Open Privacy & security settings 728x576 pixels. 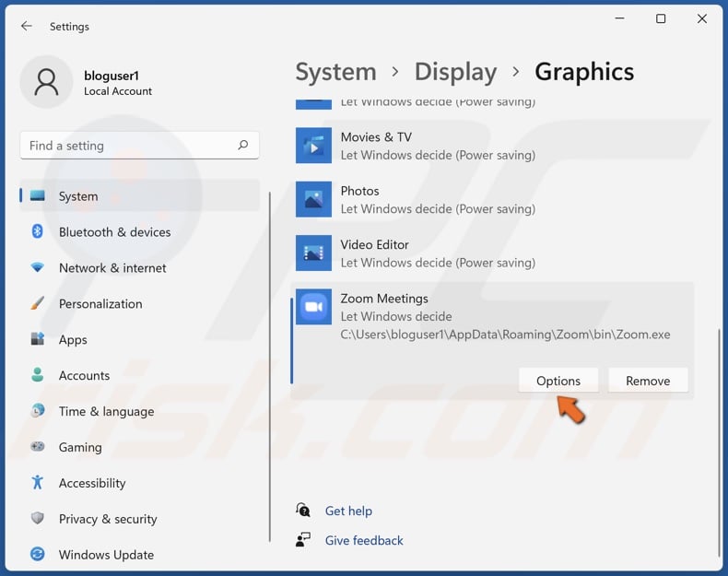[140, 519]
